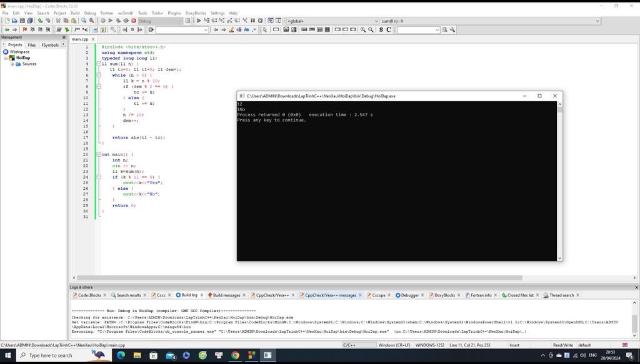Click the Build gear icon
This screenshot has height=364, width=640.
point(103,21)
